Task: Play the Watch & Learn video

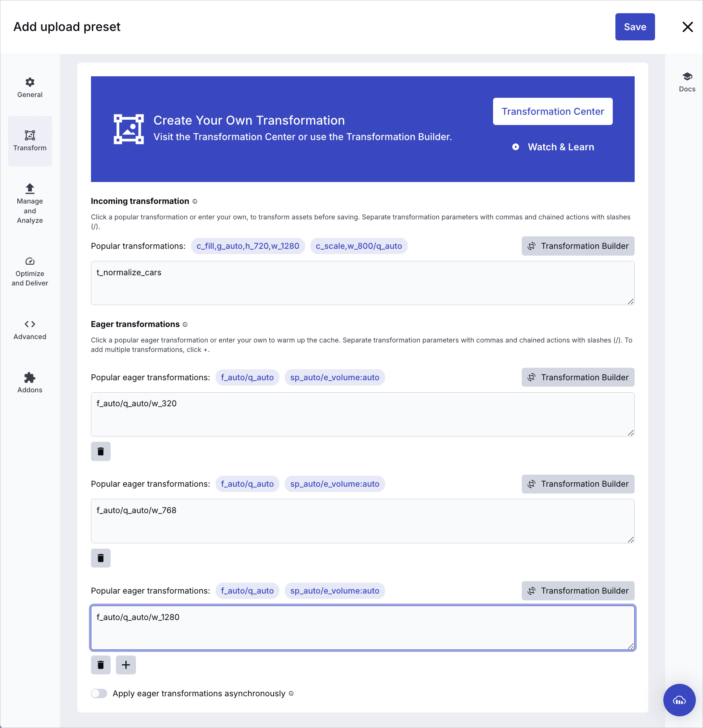Action: 553,147
